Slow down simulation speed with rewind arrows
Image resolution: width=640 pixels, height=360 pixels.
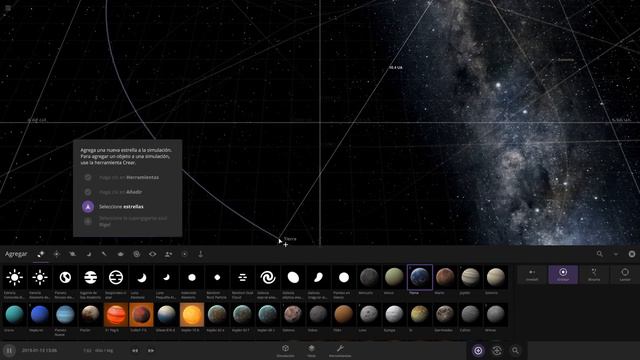pyautogui.click(x=135, y=350)
